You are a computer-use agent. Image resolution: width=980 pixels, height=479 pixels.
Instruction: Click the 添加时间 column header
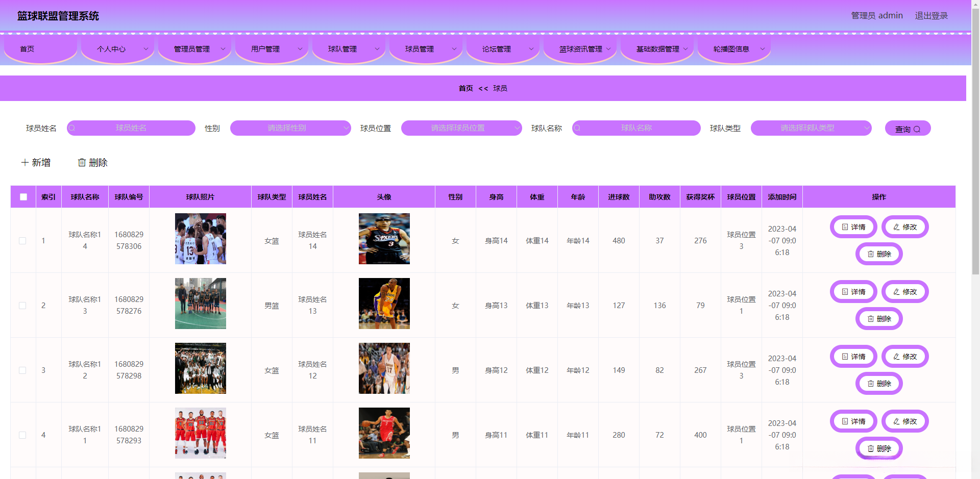click(x=782, y=197)
